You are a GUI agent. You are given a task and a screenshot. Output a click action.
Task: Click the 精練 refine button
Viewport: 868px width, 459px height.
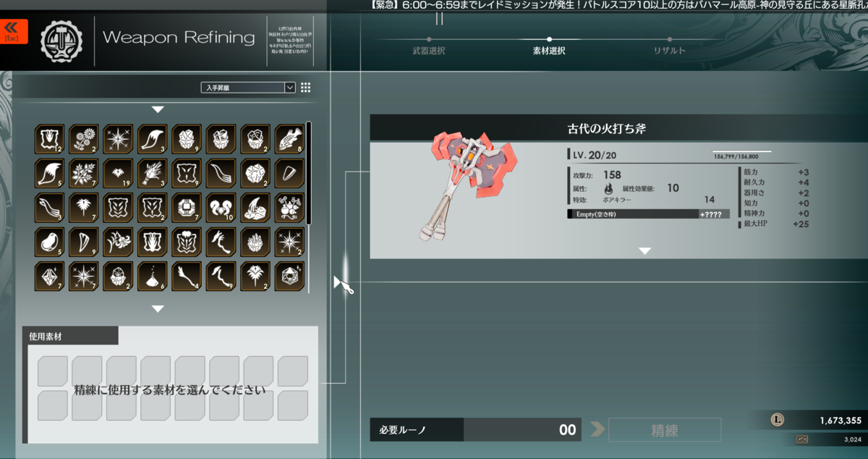pos(665,430)
